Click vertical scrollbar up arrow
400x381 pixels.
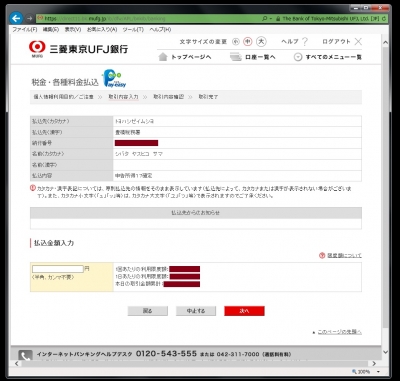pyautogui.click(x=385, y=43)
